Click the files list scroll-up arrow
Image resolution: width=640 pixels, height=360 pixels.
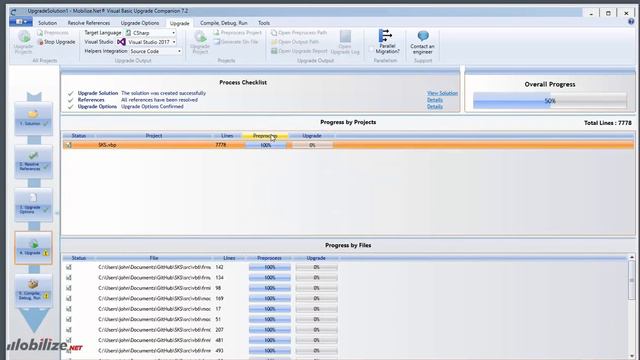632,258
